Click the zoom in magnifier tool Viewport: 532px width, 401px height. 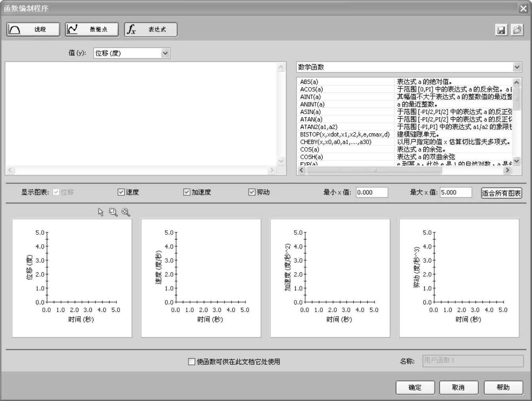[126, 212]
